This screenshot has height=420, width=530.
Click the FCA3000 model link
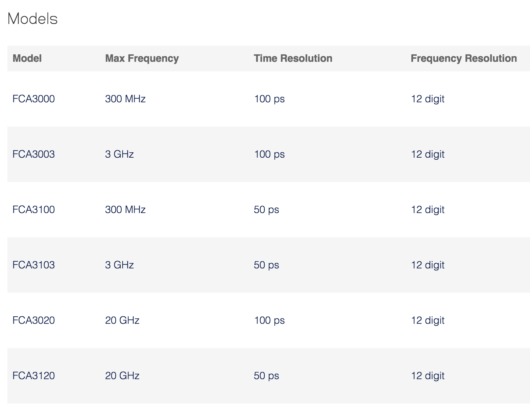[33, 99]
